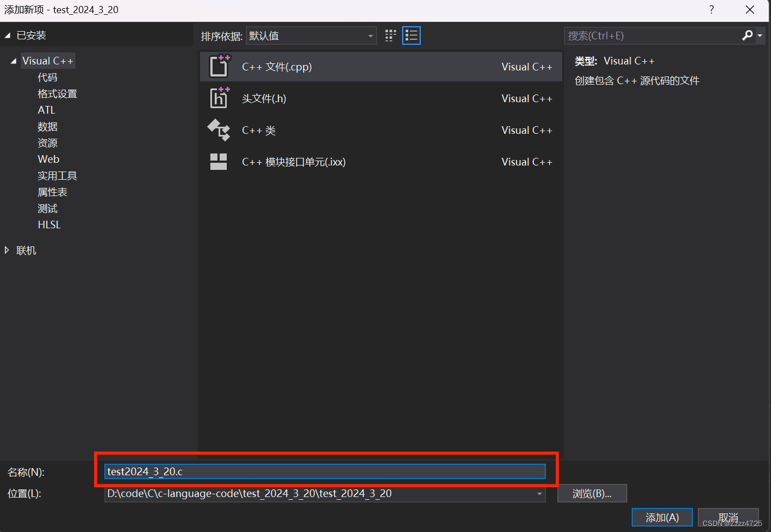Select 属性表 category
This screenshot has height=532, width=771.
[52, 192]
